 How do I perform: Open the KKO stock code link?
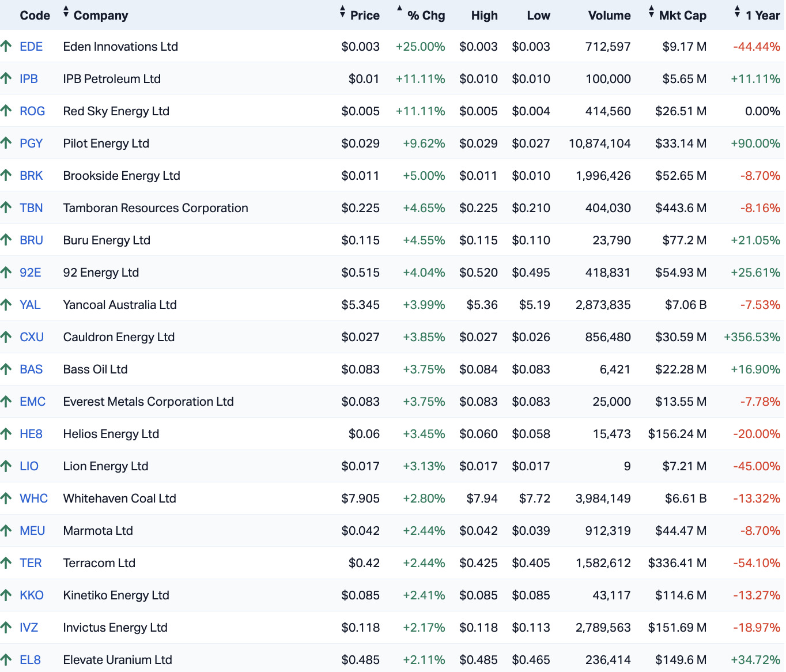pyautogui.click(x=32, y=595)
